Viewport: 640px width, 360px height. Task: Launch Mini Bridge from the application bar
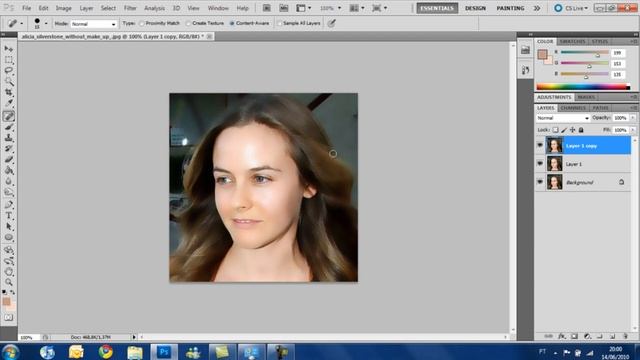pos(283,8)
